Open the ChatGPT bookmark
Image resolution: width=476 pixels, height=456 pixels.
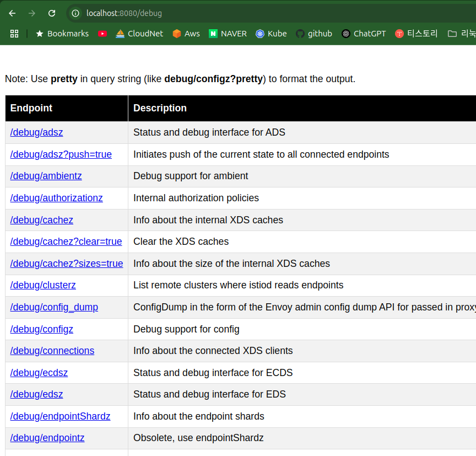[x=364, y=34]
